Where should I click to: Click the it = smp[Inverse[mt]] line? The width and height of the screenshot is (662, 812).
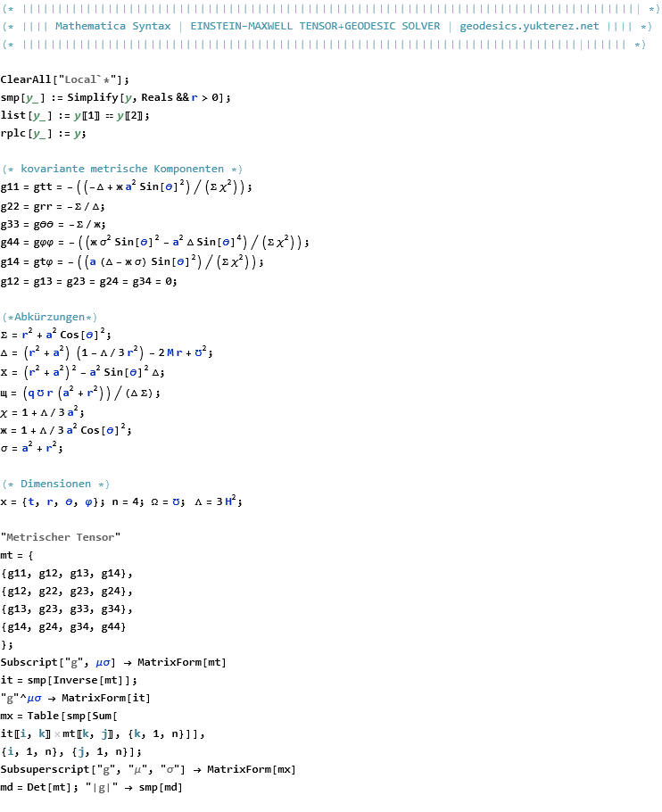point(69,680)
